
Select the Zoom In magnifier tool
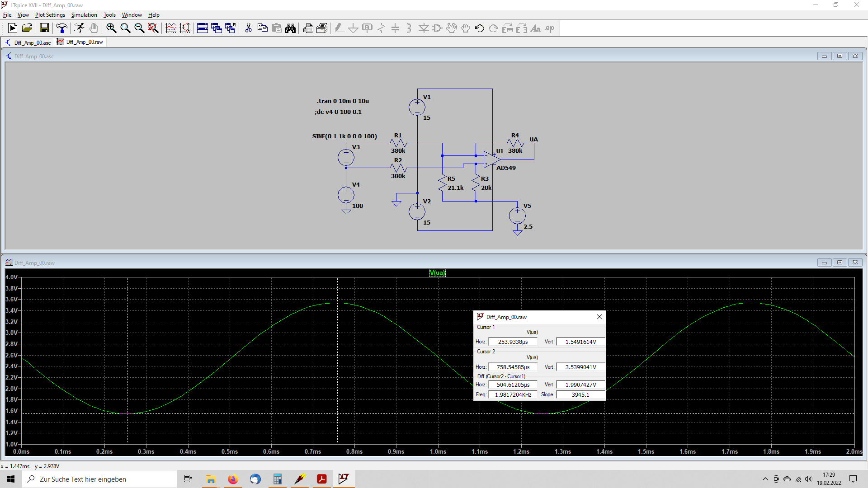111,28
